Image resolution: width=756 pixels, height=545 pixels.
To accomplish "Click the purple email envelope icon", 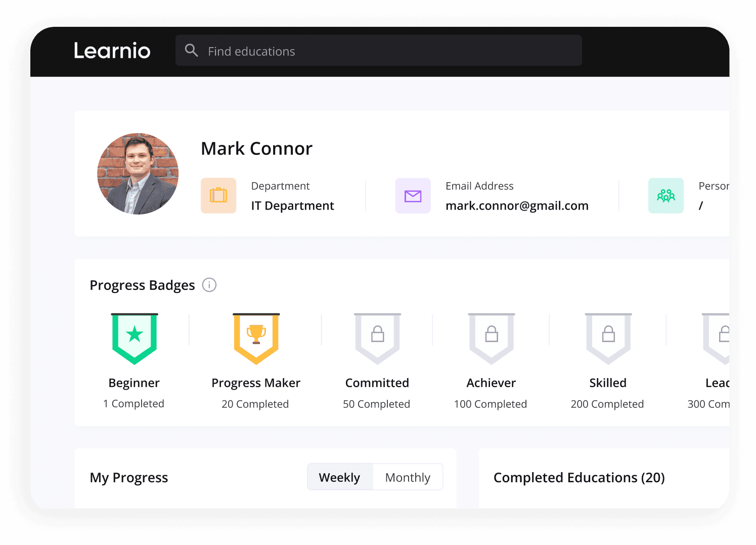I will point(413,195).
